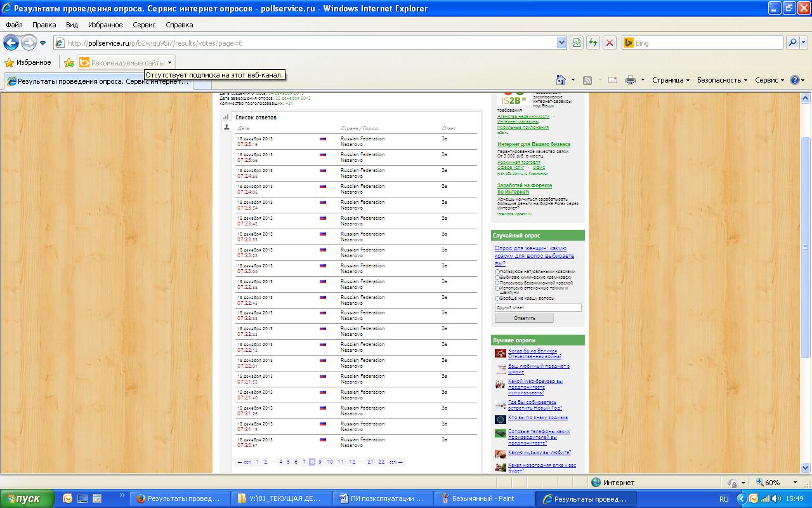
Task: Select 'Выбираю химическую крем-краску' radio option
Action: click(497, 277)
